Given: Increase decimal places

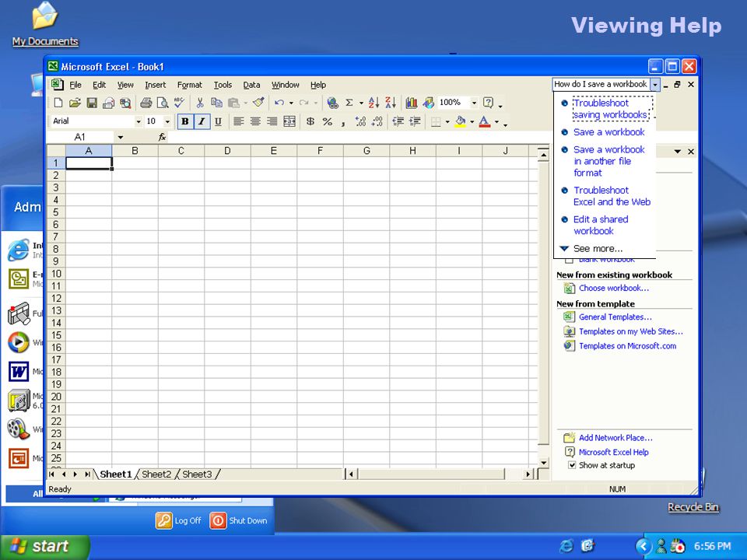Looking at the screenshot, I should click(x=360, y=121).
